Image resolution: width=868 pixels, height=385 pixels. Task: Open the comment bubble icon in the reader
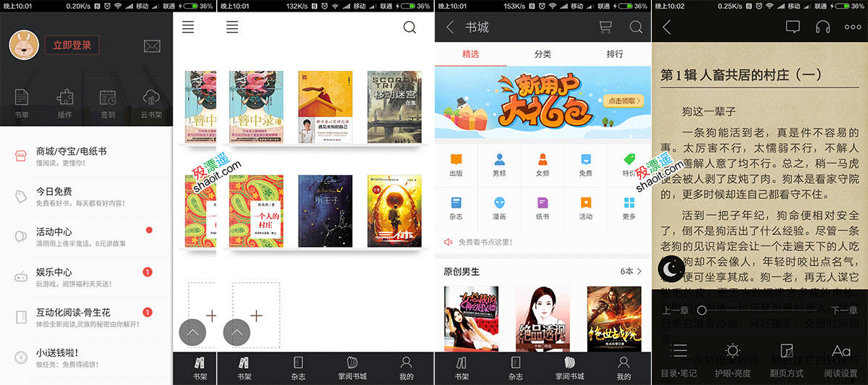793,27
